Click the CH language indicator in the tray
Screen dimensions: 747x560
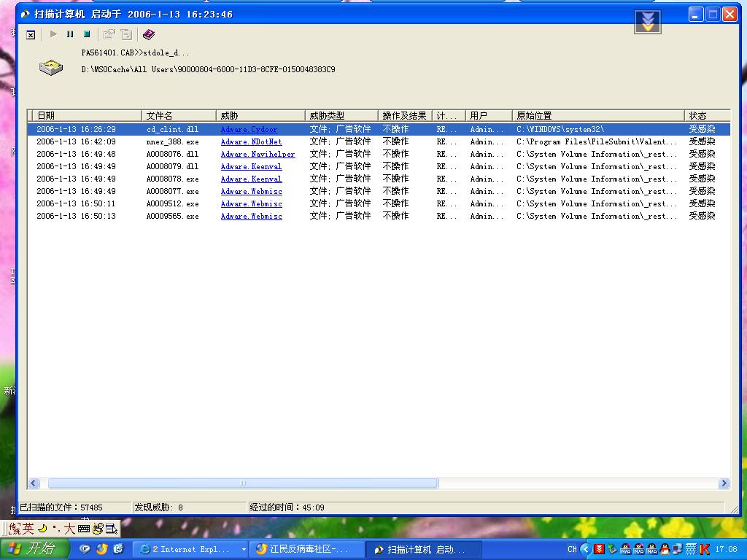[572, 549]
